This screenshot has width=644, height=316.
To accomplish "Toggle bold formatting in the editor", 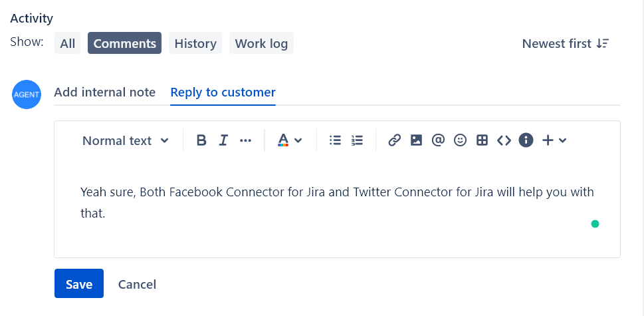I will coord(201,140).
